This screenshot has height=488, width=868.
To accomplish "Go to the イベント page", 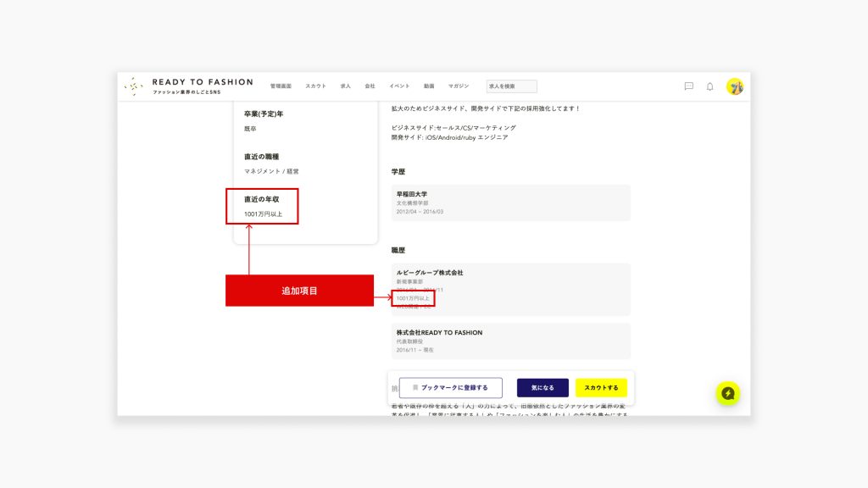I will click(399, 86).
